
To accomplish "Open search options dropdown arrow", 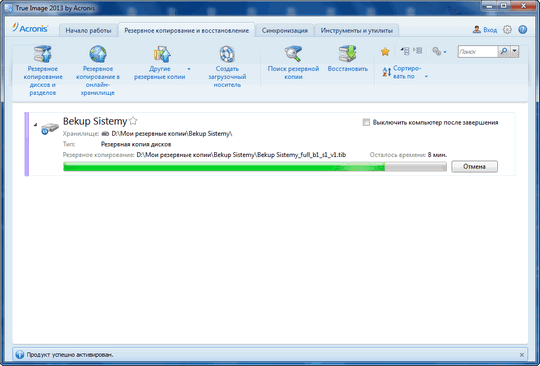I will pos(515,51).
